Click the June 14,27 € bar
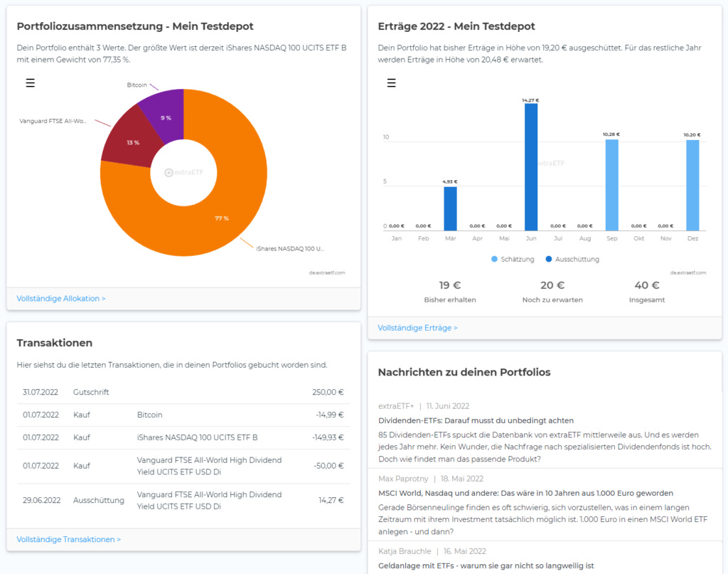The width and height of the screenshot is (728, 574). click(530, 167)
